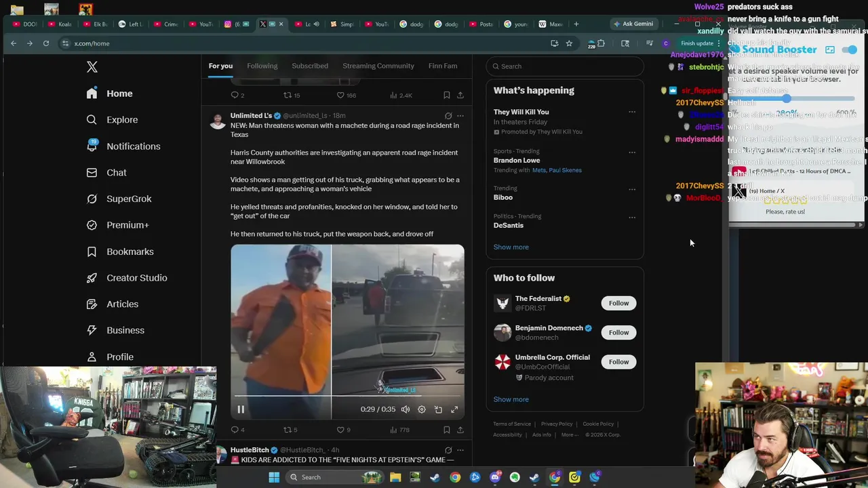Go back in Chrome

(x=14, y=43)
